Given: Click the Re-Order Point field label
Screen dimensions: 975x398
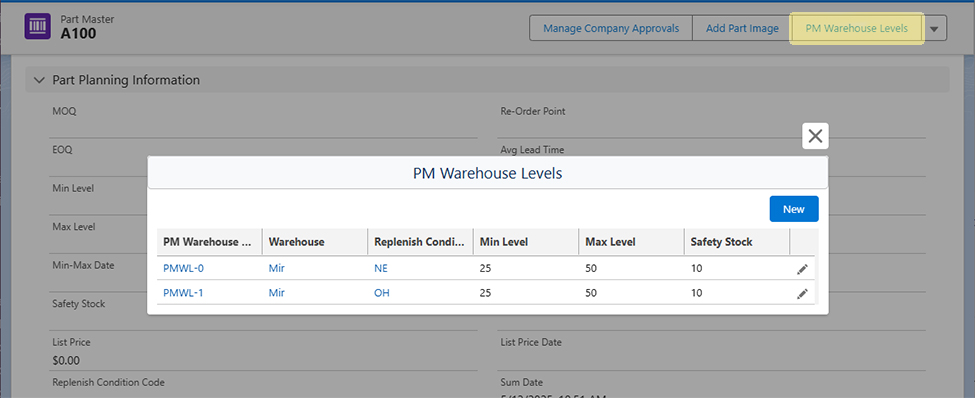Looking at the screenshot, I should pos(533,111).
